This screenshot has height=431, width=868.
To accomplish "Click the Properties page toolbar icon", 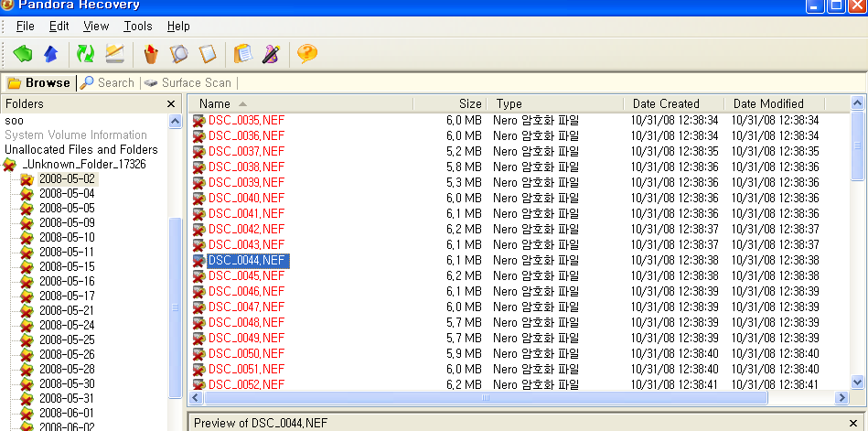I will click(208, 54).
